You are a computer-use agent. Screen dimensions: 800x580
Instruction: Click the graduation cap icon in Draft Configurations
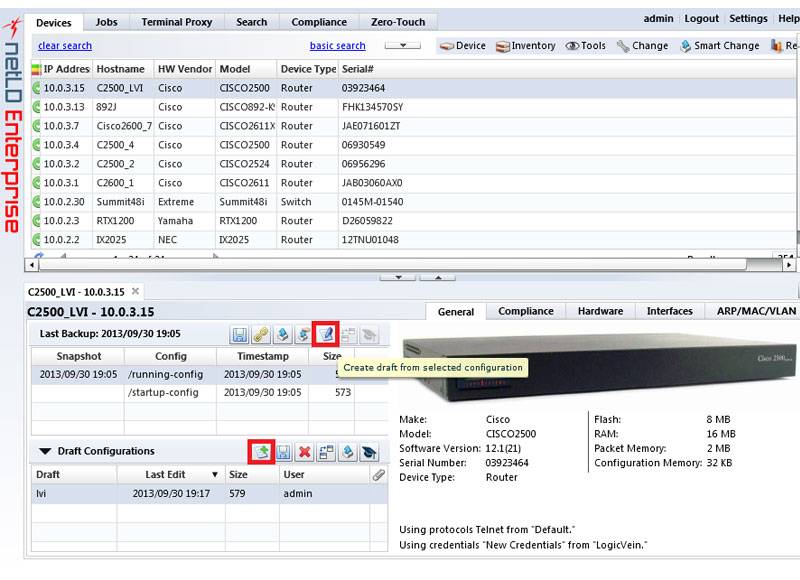369,452
